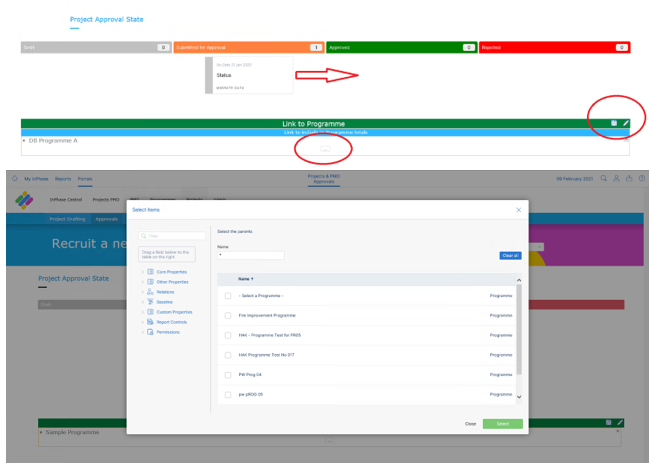657x473 pixels.
Task: Click the Relations icon
Action: point(150,292)
